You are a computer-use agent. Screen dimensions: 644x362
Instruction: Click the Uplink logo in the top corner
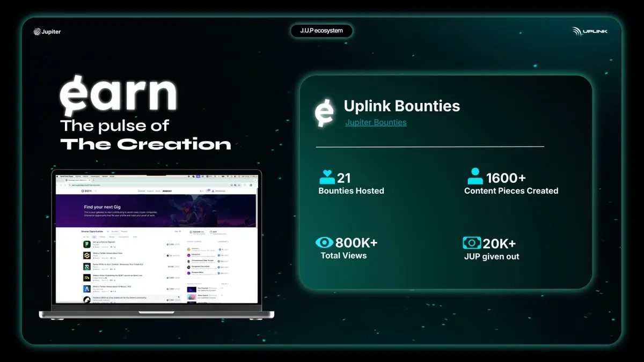pyautogui.click(x=589, y=31)
